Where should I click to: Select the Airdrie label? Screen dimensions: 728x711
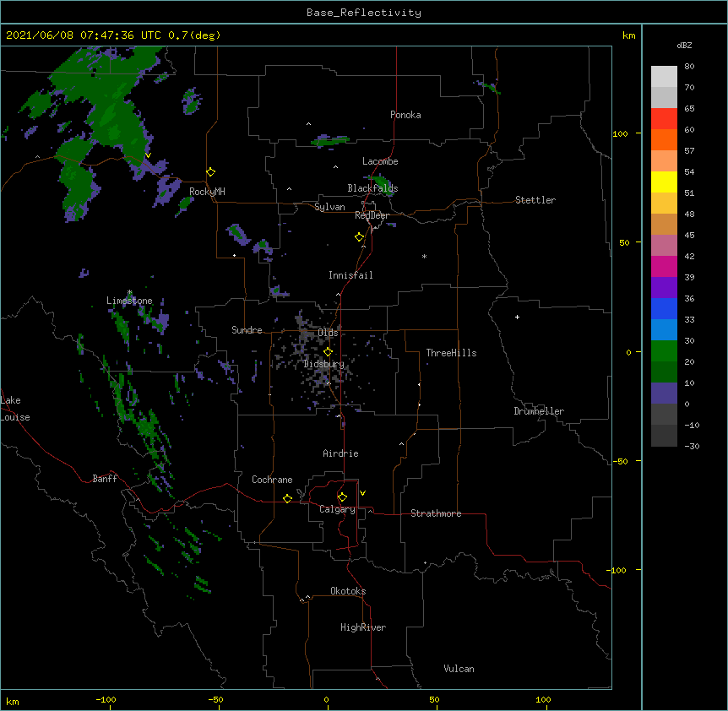(x=340, y=453)
